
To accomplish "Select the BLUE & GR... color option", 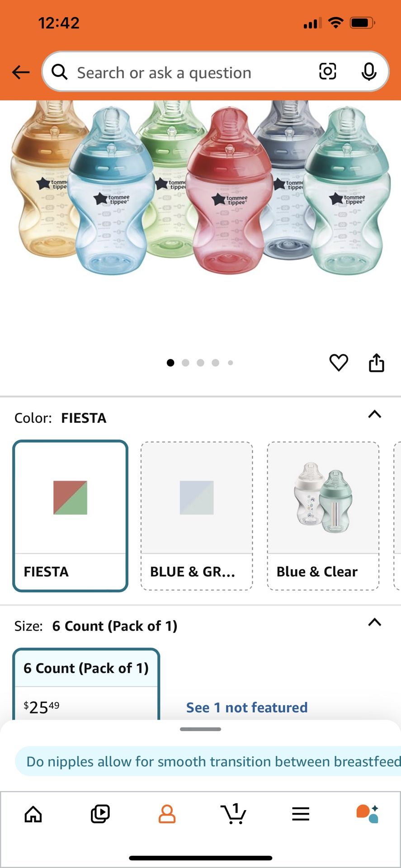I will click(197, 515).
